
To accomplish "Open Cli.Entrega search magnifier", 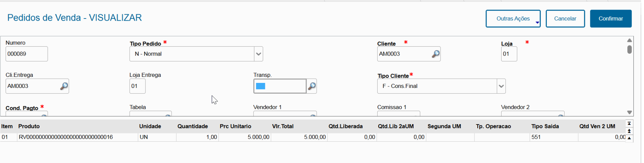I will pos(64,86).
